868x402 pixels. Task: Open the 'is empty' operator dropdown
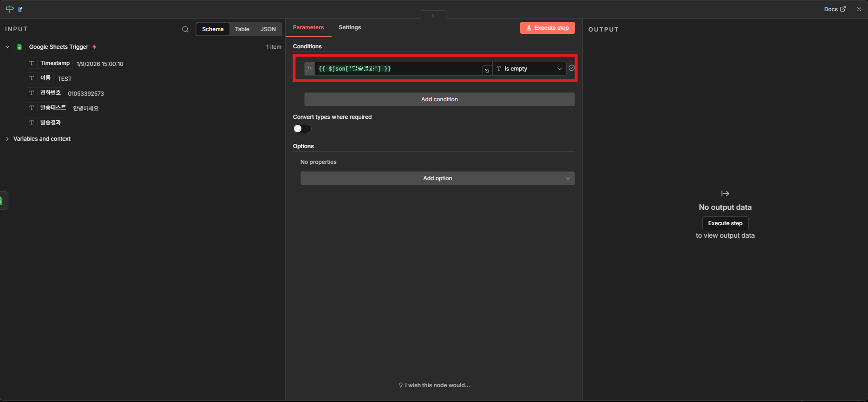pos(529,69)
